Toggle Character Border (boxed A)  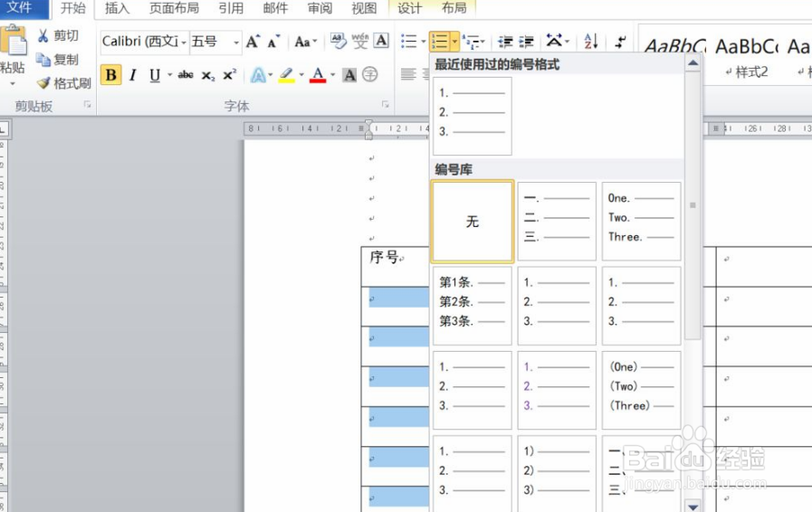[x=382, y=41]
